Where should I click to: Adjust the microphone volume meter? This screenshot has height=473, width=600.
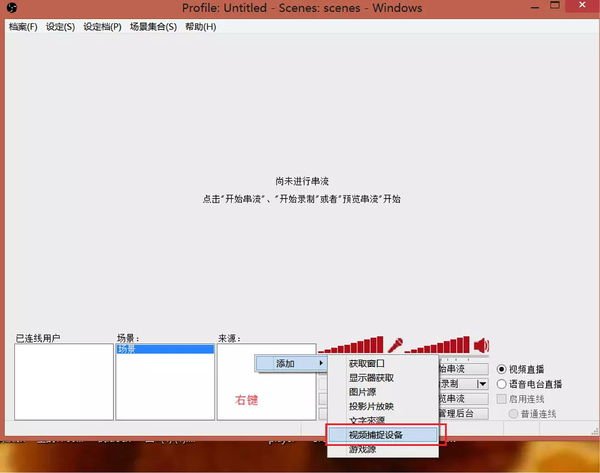tap(351, 344)
